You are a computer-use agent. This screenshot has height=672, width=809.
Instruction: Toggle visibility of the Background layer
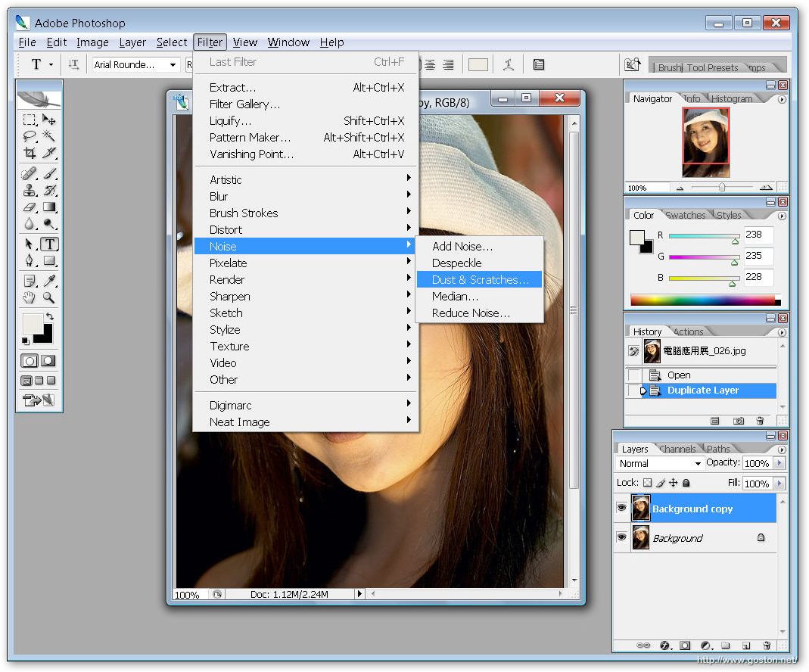point(622,537)
